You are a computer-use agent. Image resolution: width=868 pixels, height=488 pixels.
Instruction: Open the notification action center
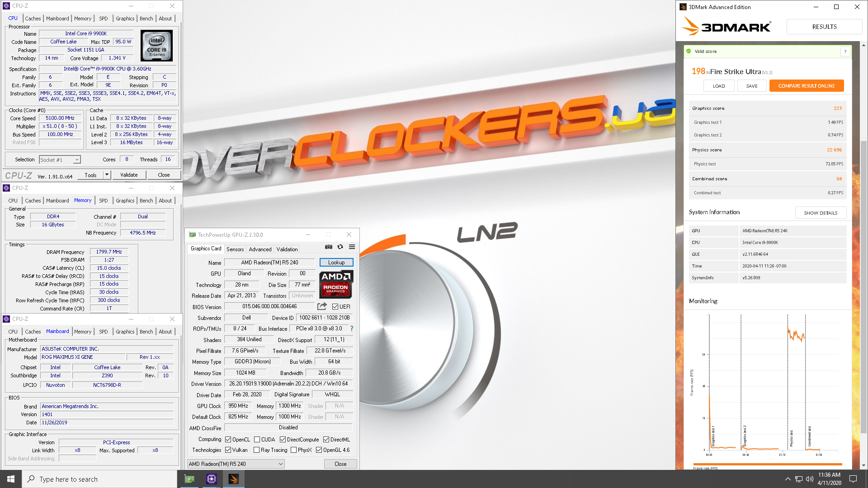[x=853, y=479]
